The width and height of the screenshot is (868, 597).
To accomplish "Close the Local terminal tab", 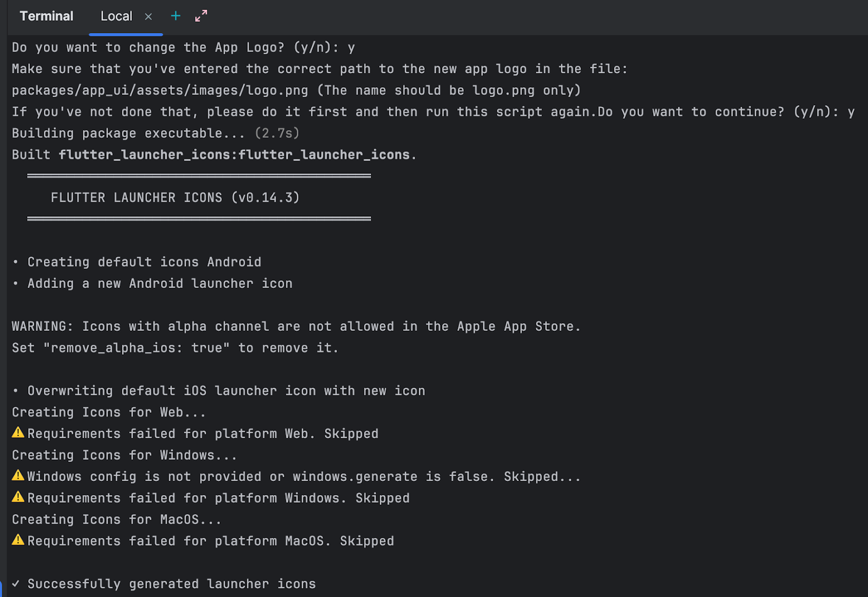I will click(148, 17).
